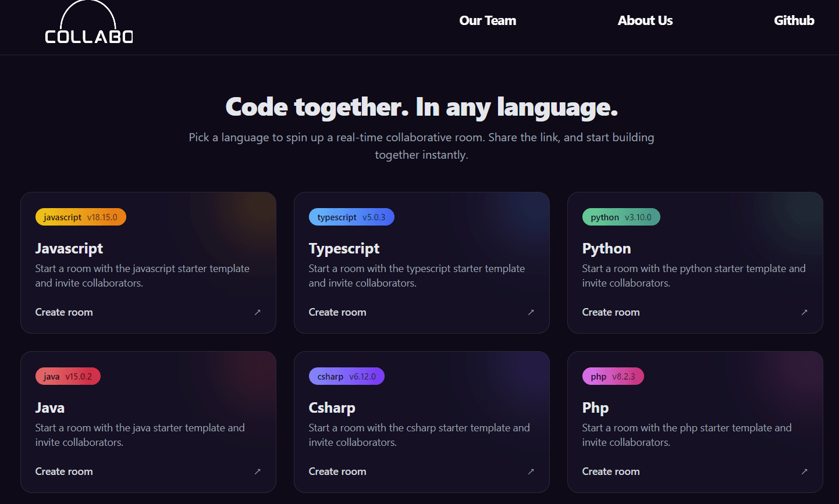Image resolution: width=839 pixels, height=504 pixels.
Task: Click the diagonal arrow icon on Csharp card
Action: [x=531, y=471]
